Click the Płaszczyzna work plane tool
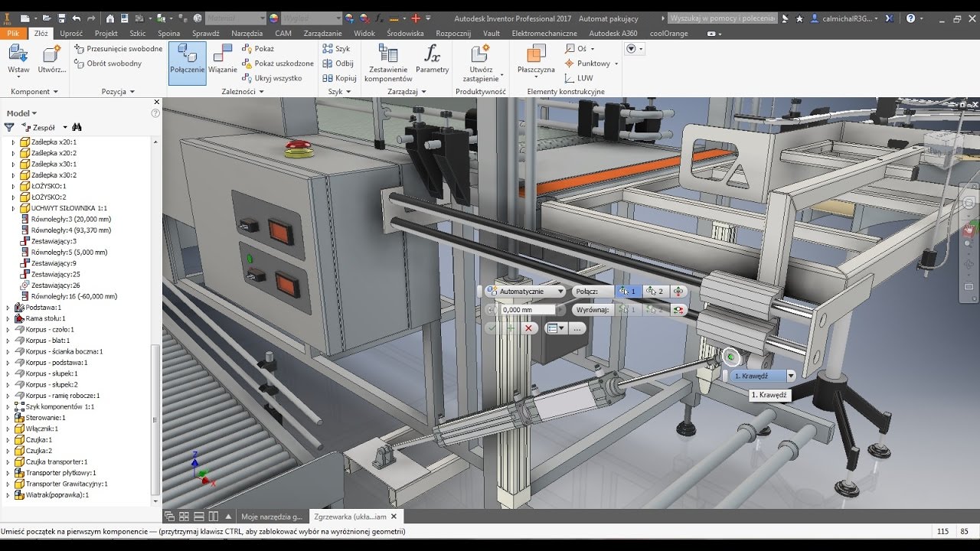The image size is (980, 551). click(536, 60)
